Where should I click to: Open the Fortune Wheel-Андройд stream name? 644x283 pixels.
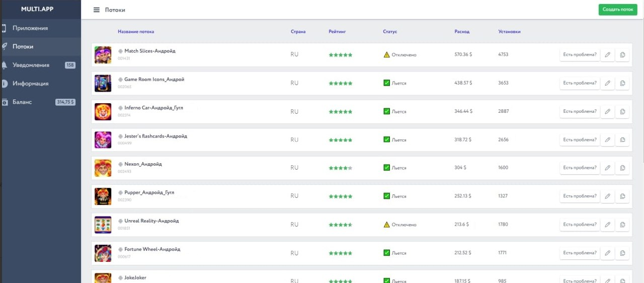click(x=152, y=249)
